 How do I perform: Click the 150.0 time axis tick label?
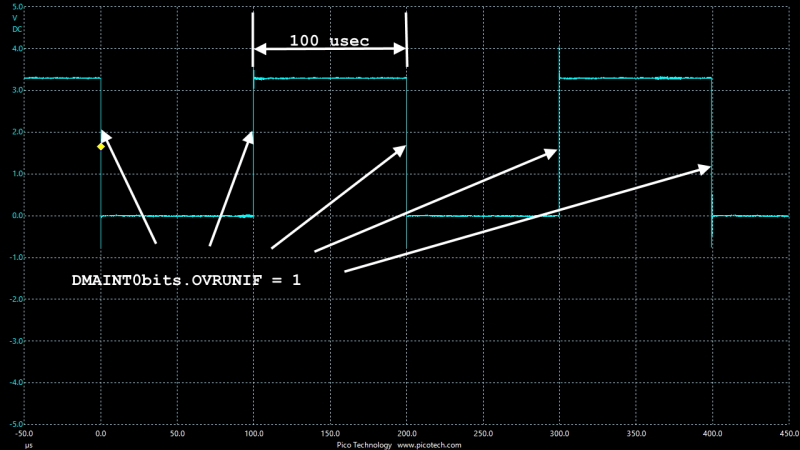(x=330, y=435)
